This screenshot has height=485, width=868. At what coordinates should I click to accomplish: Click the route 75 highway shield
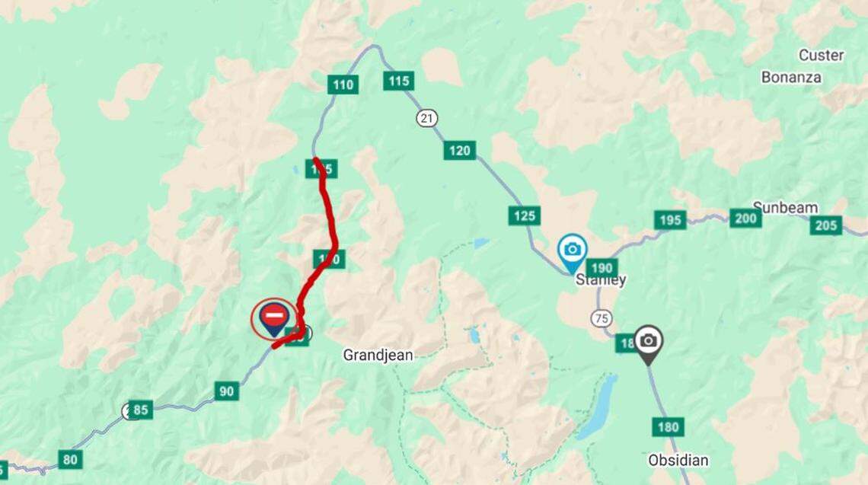coord(602,318)
